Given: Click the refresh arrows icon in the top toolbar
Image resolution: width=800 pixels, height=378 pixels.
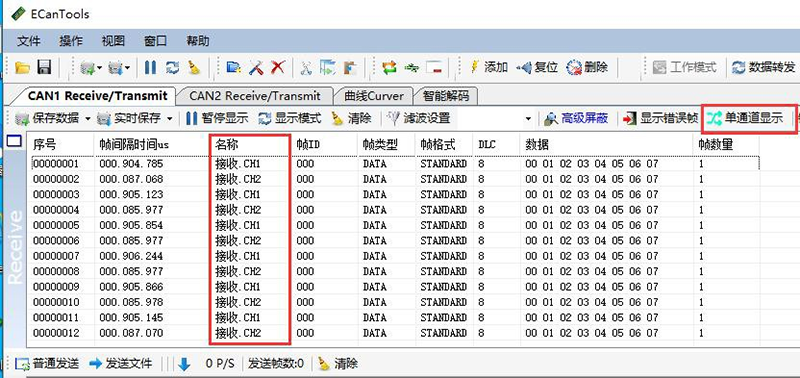Looking at the screenshot, I should point(172,67).
